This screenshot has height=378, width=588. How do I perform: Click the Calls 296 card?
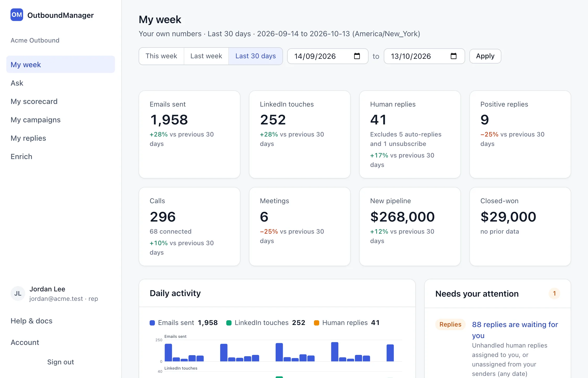coord(190,227)
